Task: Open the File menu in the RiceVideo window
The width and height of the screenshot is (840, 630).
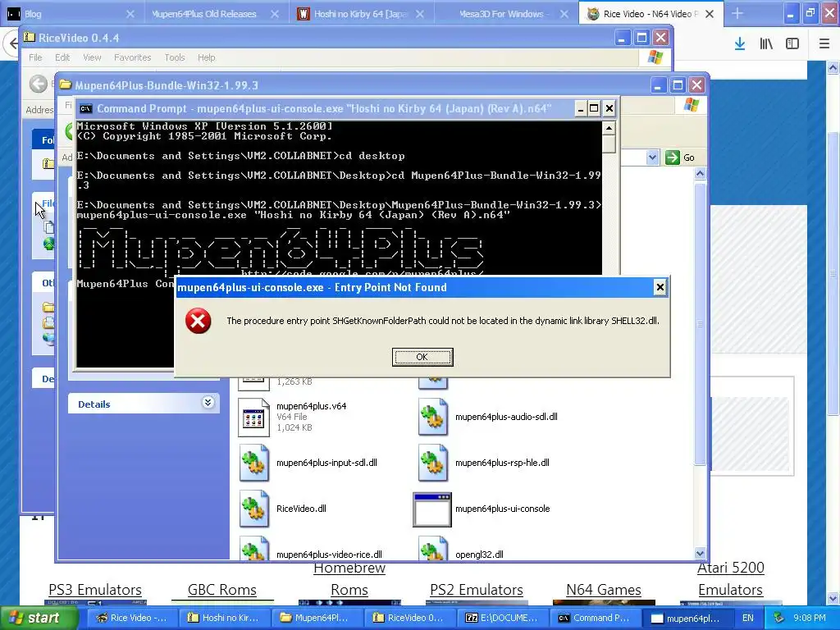Action: (x=35, y=57)
